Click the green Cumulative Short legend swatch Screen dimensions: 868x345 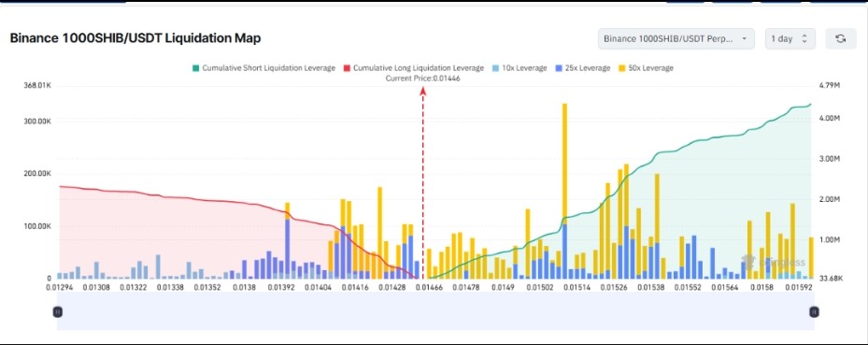point(195,68)
